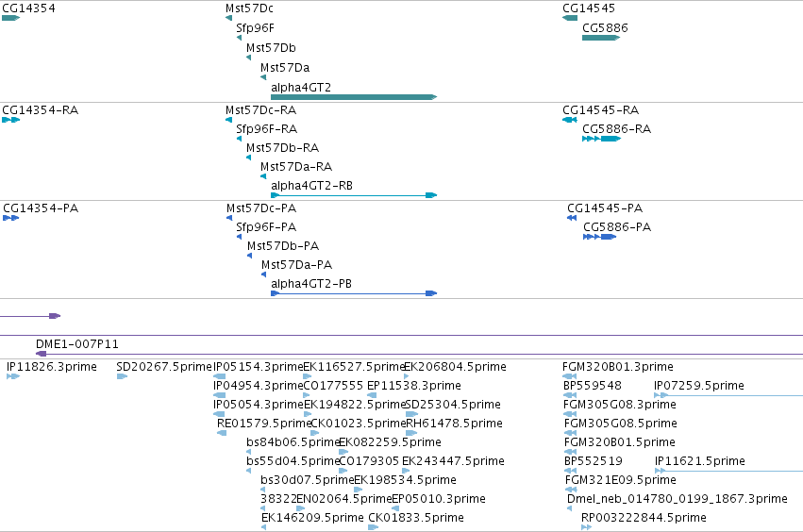Click the EN02064.5prime label
The image size is (803, 532).
click(344, 499)
